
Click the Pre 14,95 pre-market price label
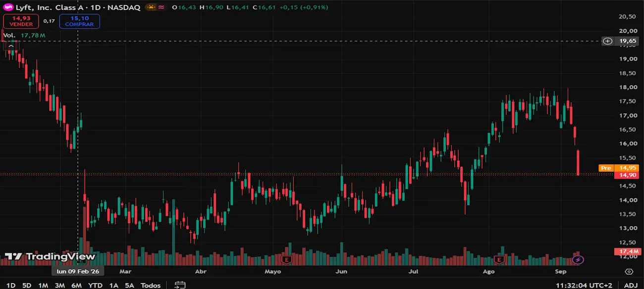(x=619, y=168)
